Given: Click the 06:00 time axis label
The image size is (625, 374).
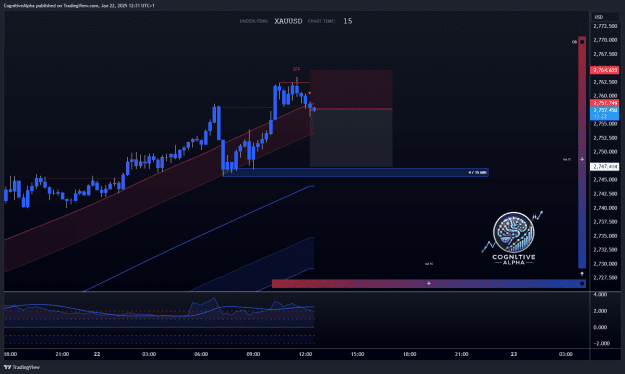Looking at the screenshot, I should pyautogui.click(x=201, y=354).
